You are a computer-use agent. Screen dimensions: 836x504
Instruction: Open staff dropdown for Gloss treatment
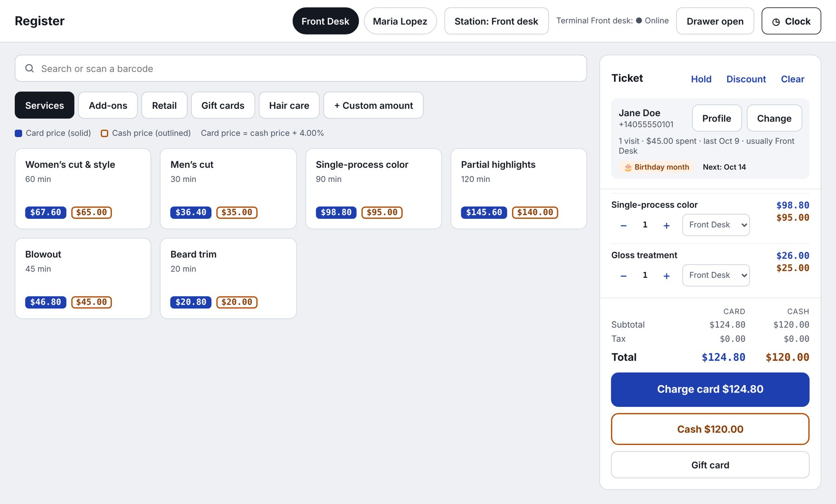point(716,275)
